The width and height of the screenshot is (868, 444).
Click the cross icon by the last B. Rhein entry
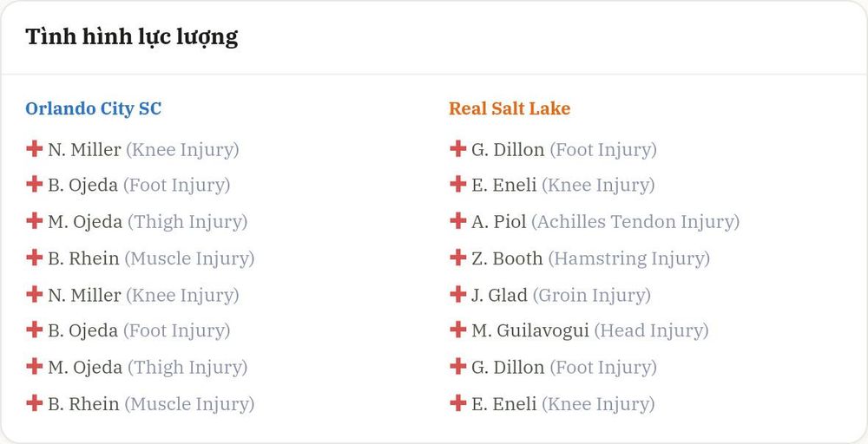pyautogui.click(x=35, y=403)
